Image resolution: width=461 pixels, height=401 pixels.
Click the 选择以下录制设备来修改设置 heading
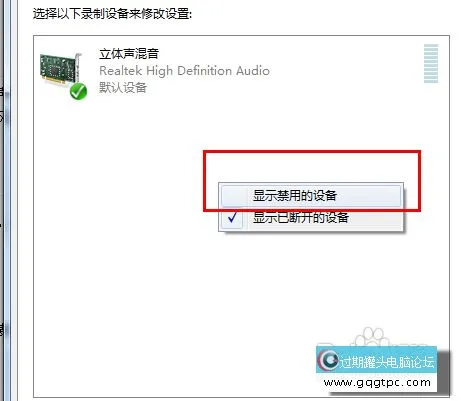click(x=112, y=14)
